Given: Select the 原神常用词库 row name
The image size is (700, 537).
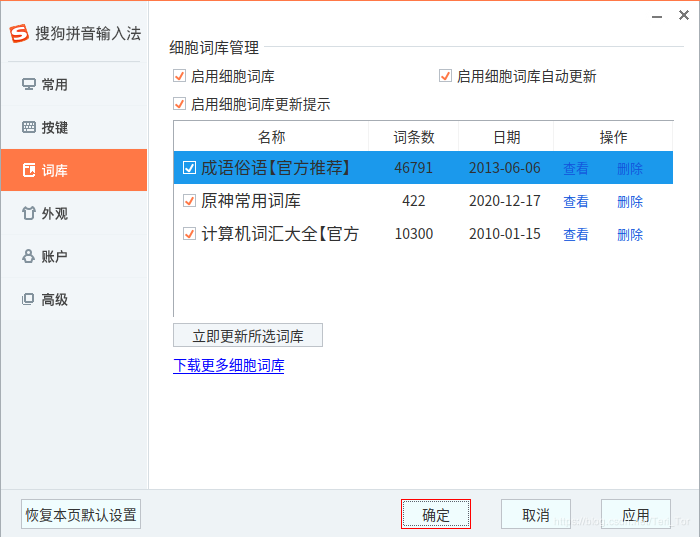Looking at the screenshot, I should [x=251, y=201].
